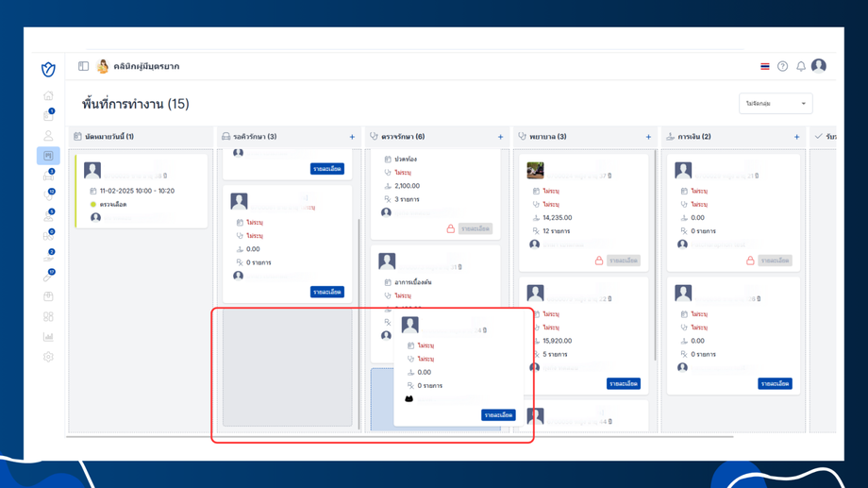
Task: Open the help question mark icon
Action: (782, 66)
